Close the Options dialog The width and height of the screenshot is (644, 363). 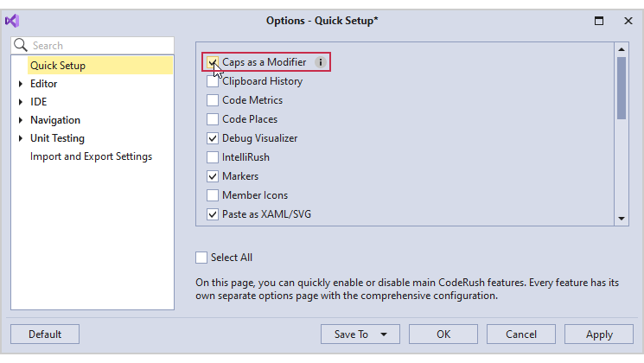[628, 21]
